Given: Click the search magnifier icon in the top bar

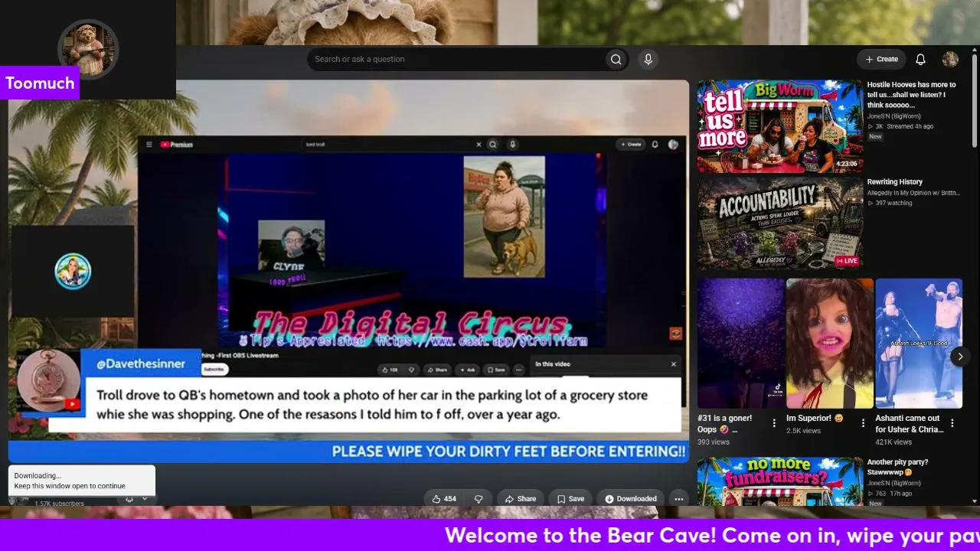Looking at the screenshot, I should 616,60.
